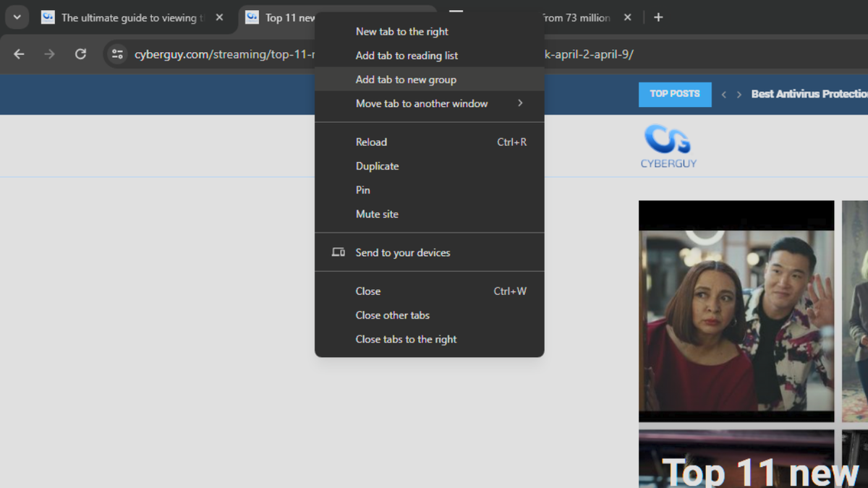868x488 pixels.
Task: Click the left chevron beside Best Antivirus Protection
Action: (723, 94)
